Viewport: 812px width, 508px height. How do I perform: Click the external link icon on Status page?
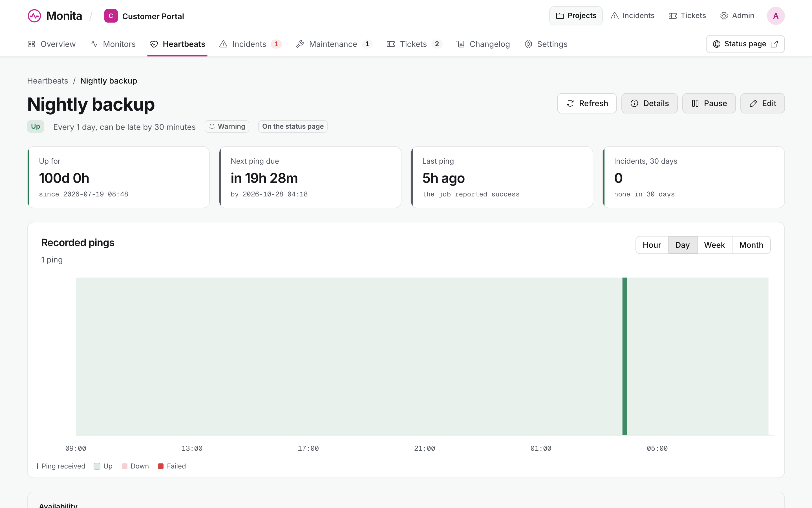[774, 44]
